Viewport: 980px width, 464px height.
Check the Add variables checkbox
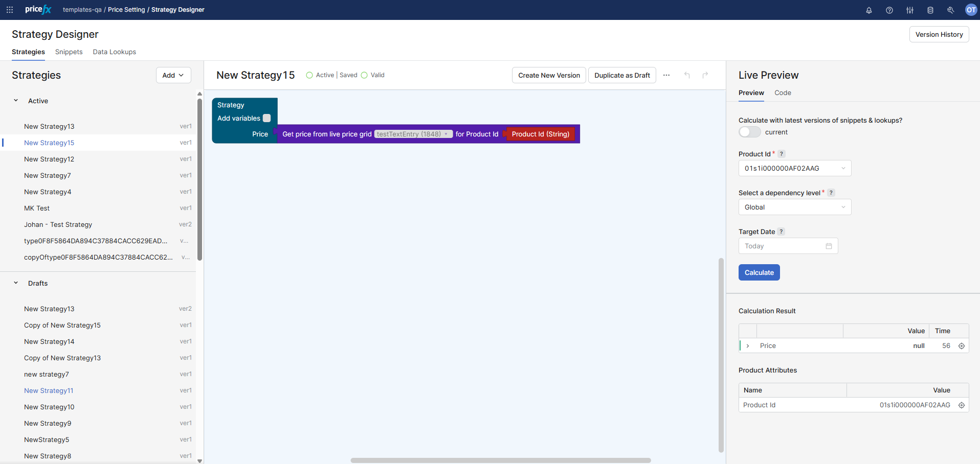(266, 118)
